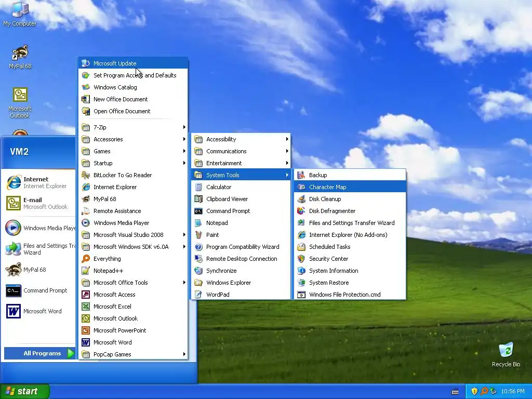Image resolution: width=532 pixels, height=399 pixels.
Task: Launch Microsoft PowerPoint
Action: 133,330
